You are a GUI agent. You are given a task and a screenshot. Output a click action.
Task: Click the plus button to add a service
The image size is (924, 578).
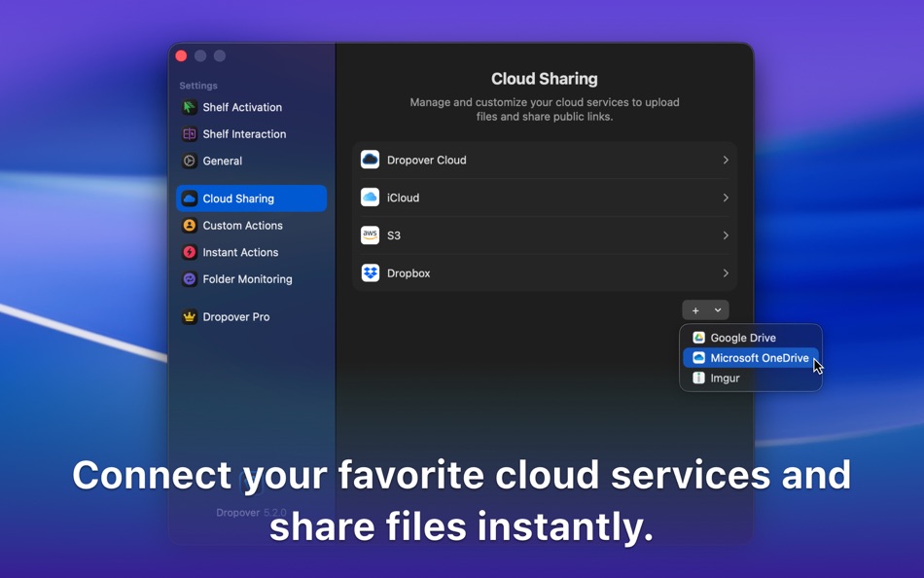pos(696,309)
